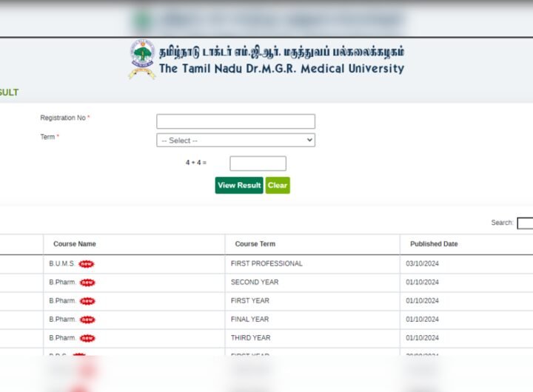Click the Clear button
The image size is (533, 392).
pos(278,185)
